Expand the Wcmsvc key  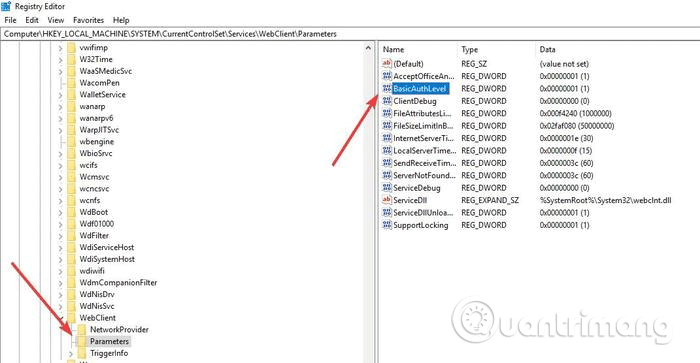point(60,177)
